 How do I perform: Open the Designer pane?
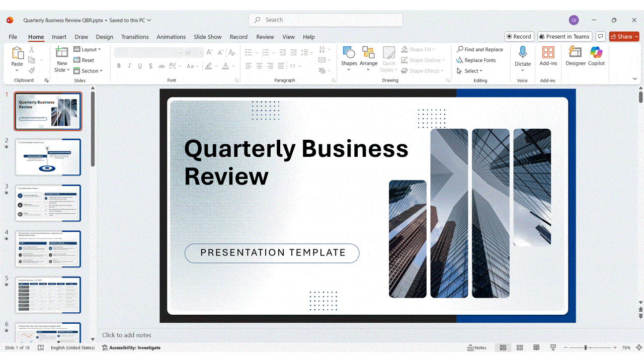click(x=575, y=57)
